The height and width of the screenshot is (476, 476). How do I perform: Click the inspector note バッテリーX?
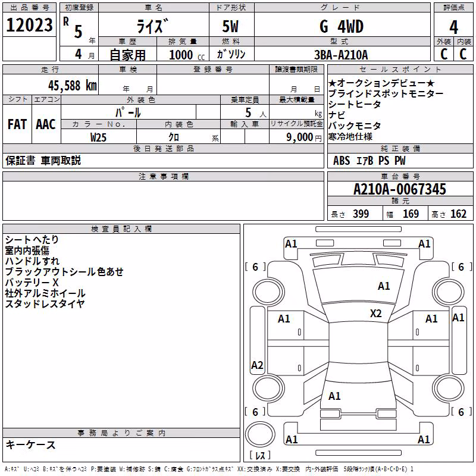click(32, 282)
